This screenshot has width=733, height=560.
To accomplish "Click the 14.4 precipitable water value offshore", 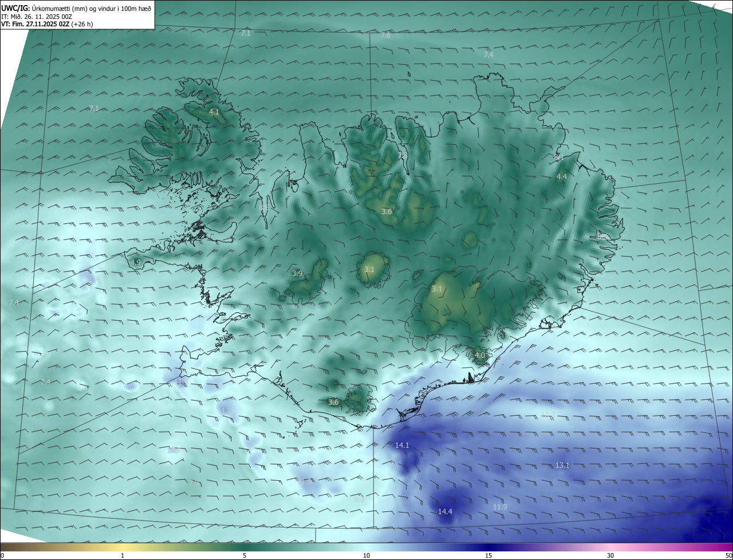I will pyautogui.click(x=445, y=511).
